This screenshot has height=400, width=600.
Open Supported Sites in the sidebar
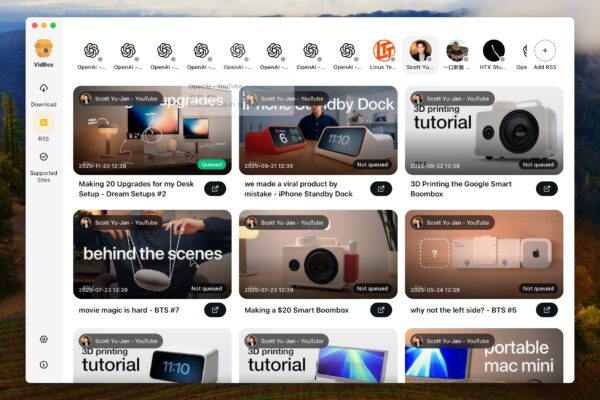(x=43, y=158)
